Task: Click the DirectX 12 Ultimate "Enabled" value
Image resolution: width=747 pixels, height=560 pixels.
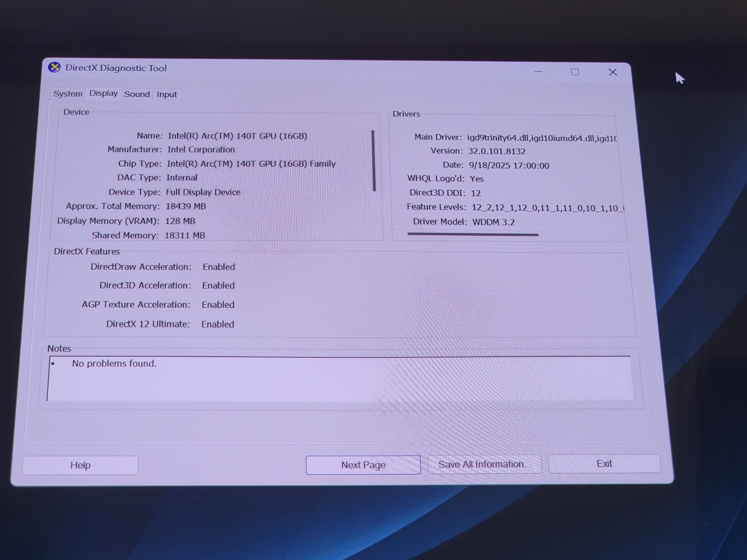Action: tap(218, 324)
